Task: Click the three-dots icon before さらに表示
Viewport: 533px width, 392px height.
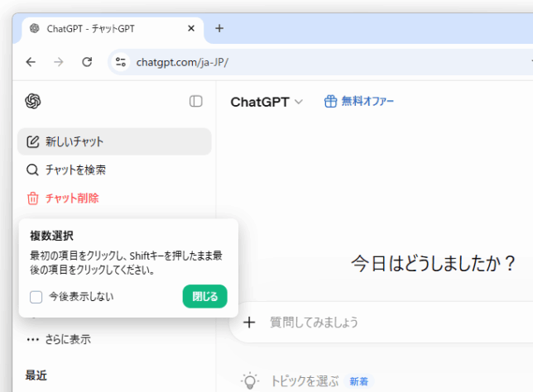Action: coord(32,339)
